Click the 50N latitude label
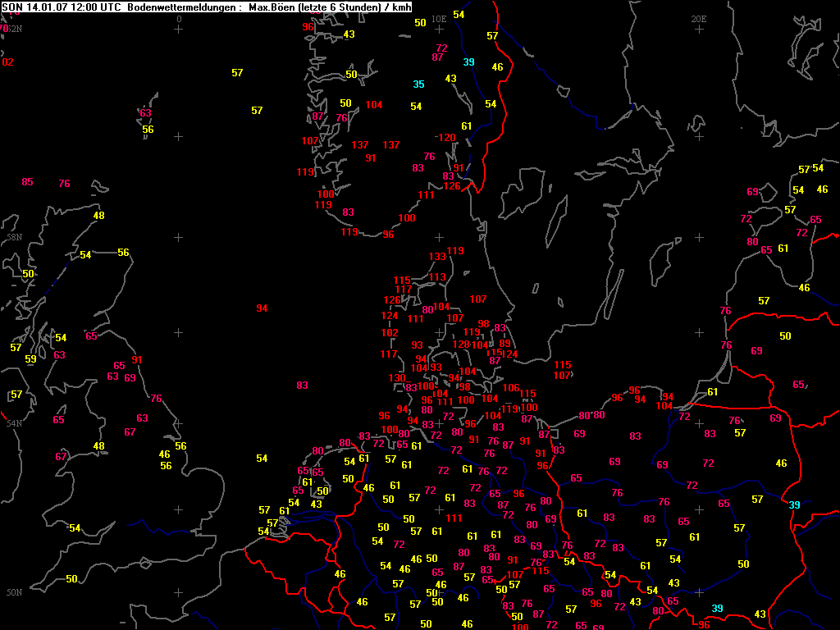The width and height of the screenshot is (840, 630). [14, 592]
